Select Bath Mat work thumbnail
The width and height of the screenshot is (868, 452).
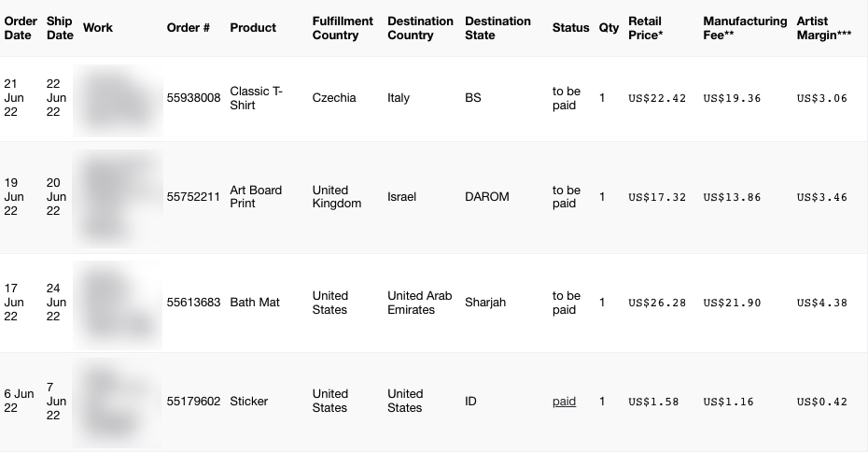[x=118, y=304]
